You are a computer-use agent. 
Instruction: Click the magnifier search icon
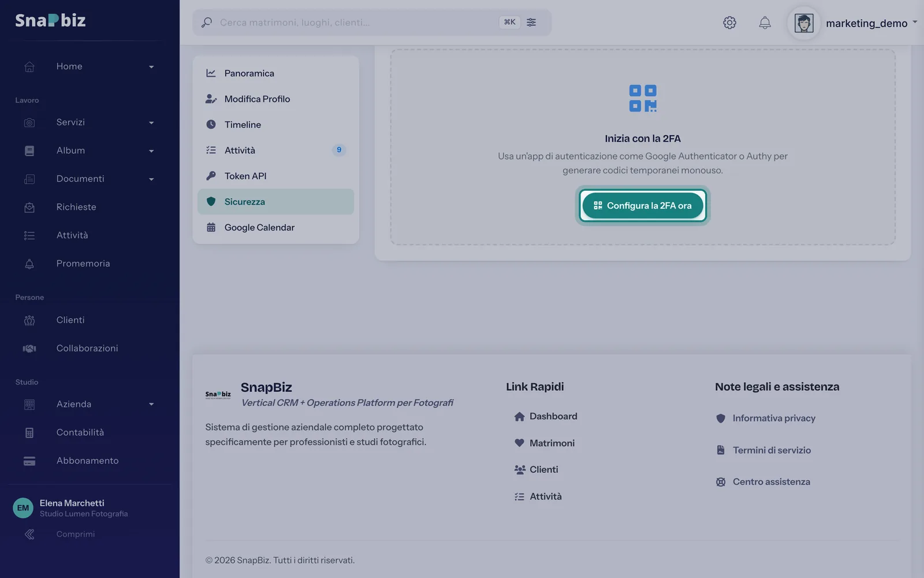click(x=206, y=23)
